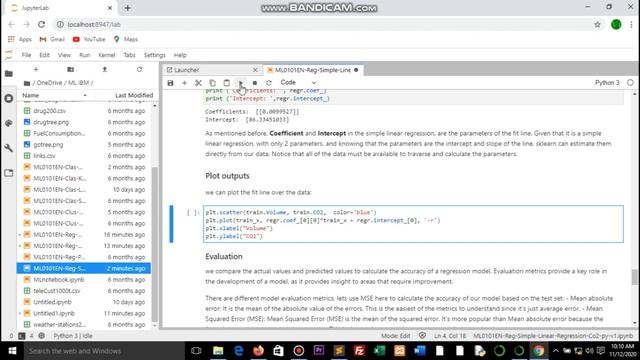The width and height of the screenshot is (640, 360).
Task: Open the Tabs menu
Action: tap(129, 55)
